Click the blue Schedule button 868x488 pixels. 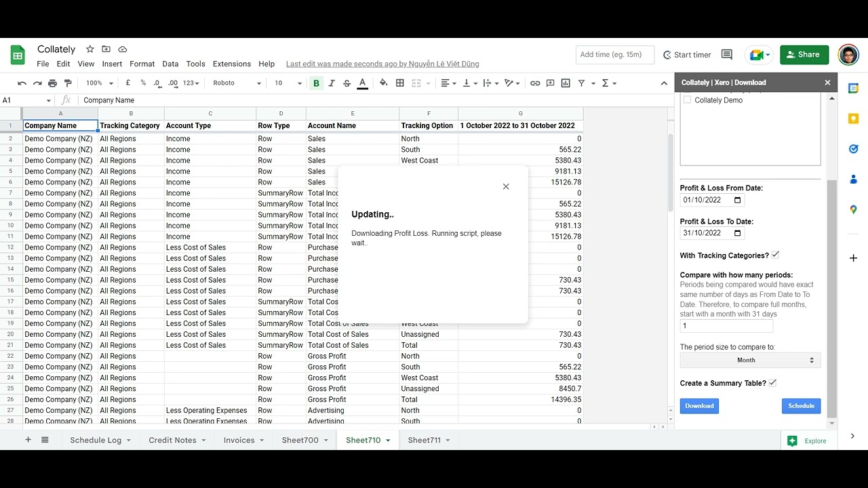pos(801,406)
